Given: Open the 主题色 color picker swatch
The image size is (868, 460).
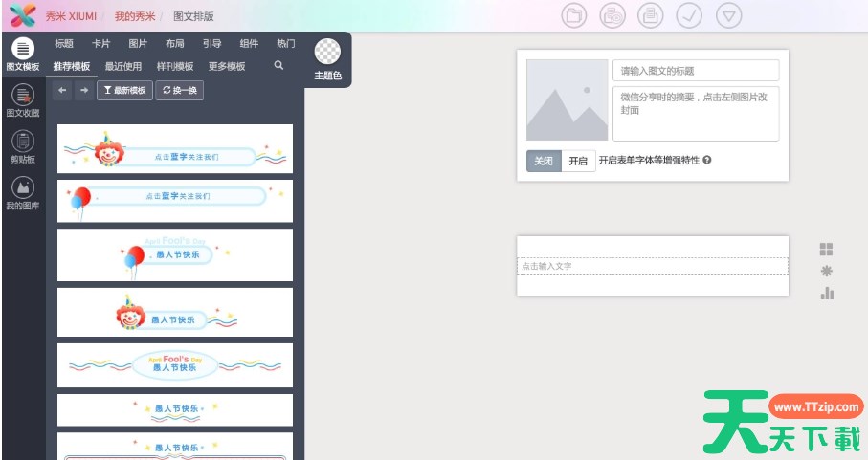Looking at the screenshot, I should coord(327,52).
